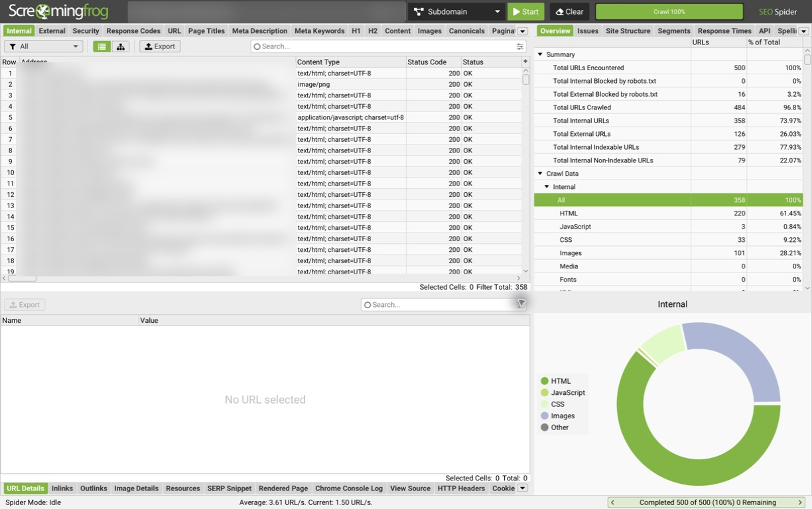Add a column with the plus icon
This screenshot has width=812, height=509.
(x=525, y=62)
